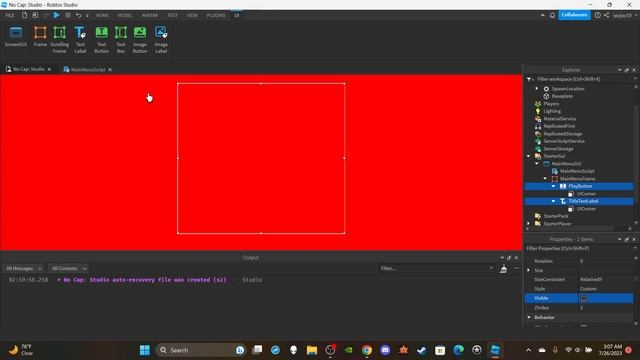Undo last action via quick access arrow
The width and height of the screenshot is (640, 360).
[78, 15]
